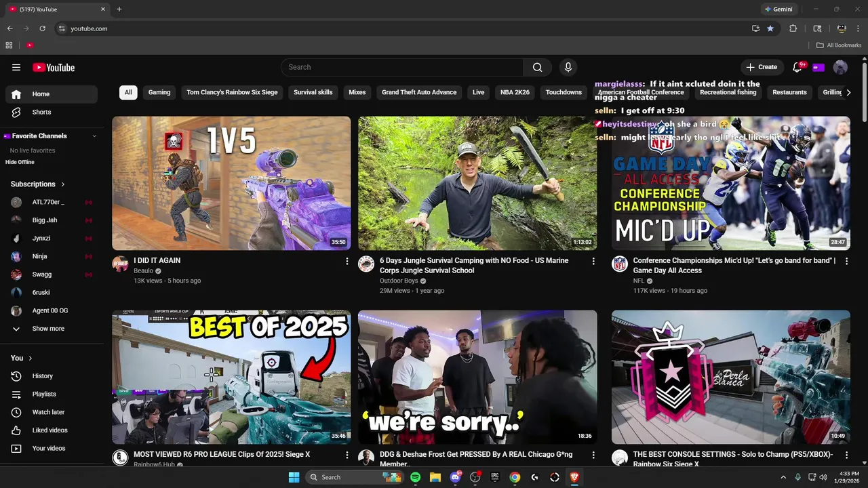Open the Bigg Jah subscription channel
Image resolution: width=868 pixels, height=488 pixels.
52,220
